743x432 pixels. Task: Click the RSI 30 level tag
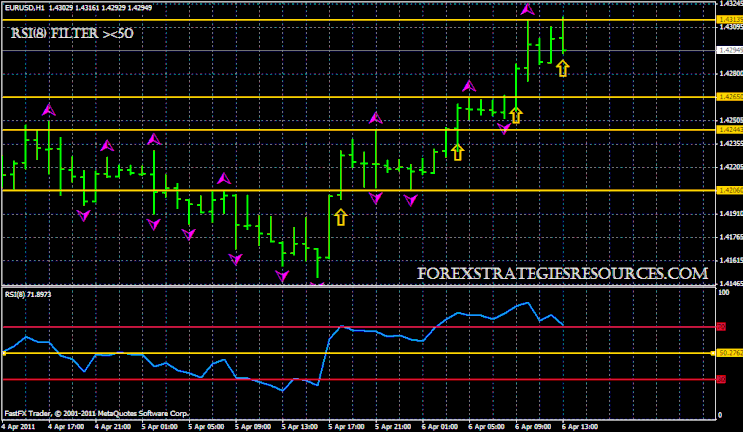(721, 379)
